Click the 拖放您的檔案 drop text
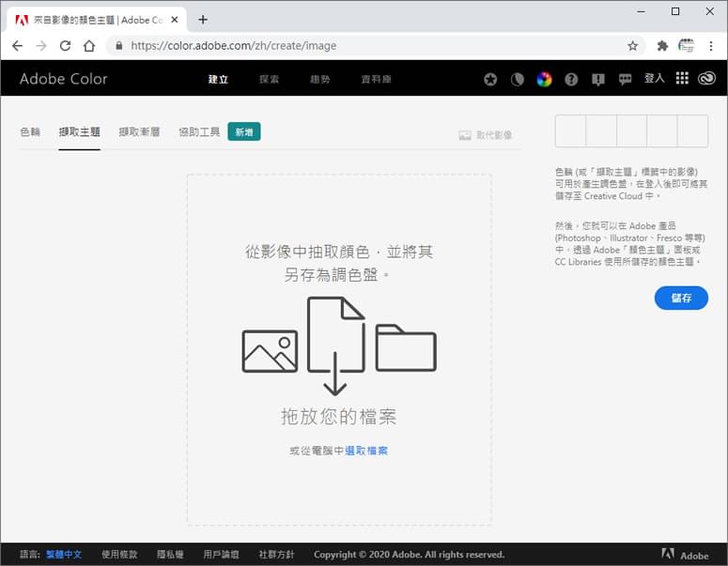Viewport: 728px width, 566px height. tap(338, 417)
